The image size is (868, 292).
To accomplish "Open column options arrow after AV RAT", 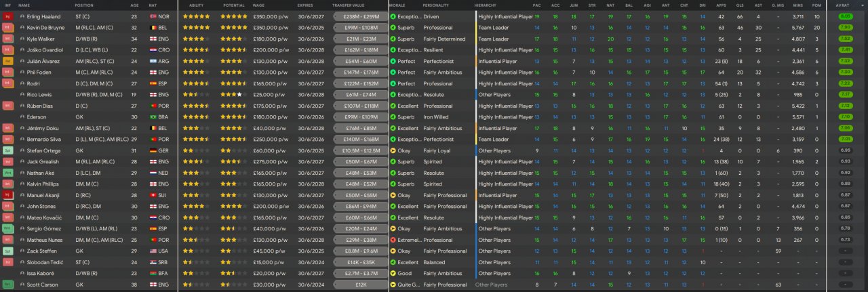I will tap(863, 5).
